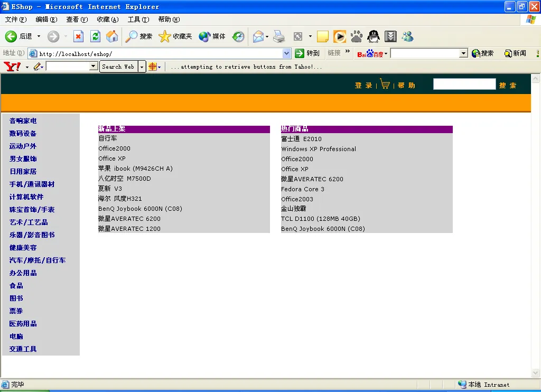This screenshot has height=392, width=541.
Task: Click the Yahoo! logo in toolbar
Action: click(13, 66)
